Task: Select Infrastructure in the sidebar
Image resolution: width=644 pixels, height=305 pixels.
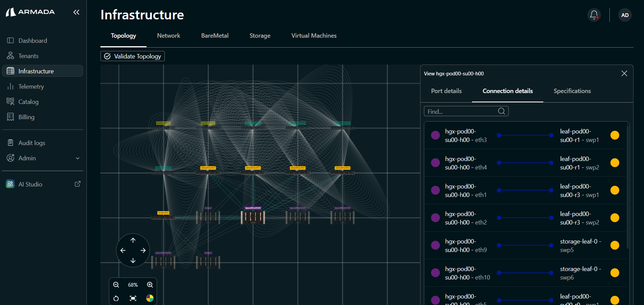Action: coord(42,71)
